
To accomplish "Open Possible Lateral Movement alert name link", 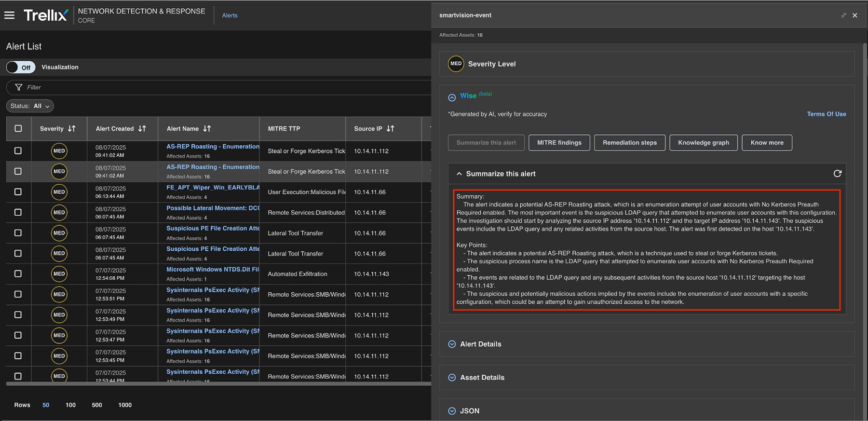I will tap(213, 208).
